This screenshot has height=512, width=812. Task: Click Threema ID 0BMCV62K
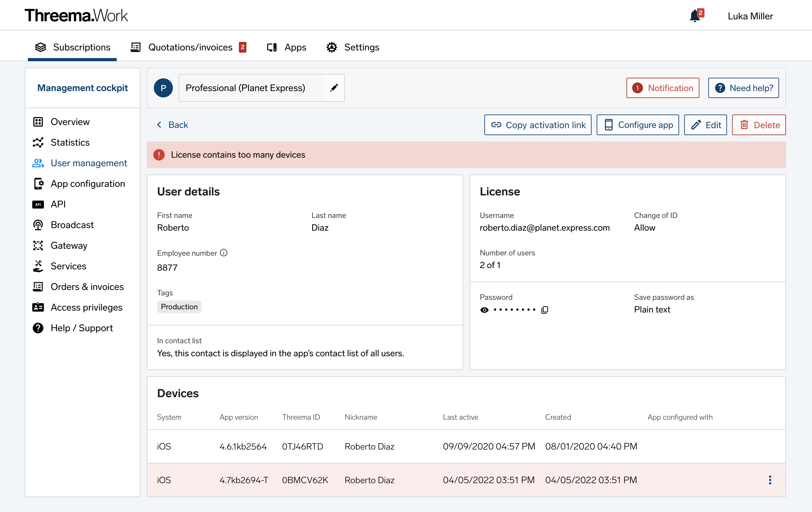click(x=305, y=480)
